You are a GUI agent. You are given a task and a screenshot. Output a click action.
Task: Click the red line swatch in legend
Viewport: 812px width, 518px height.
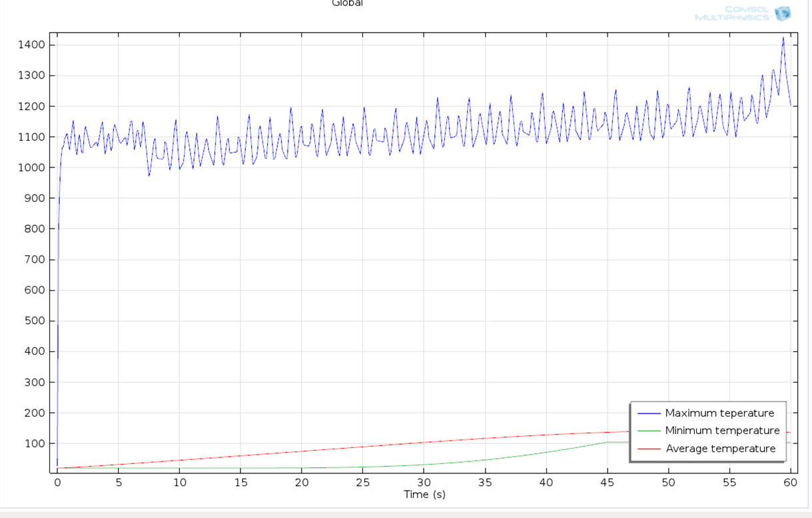click(x=649, y=449)
